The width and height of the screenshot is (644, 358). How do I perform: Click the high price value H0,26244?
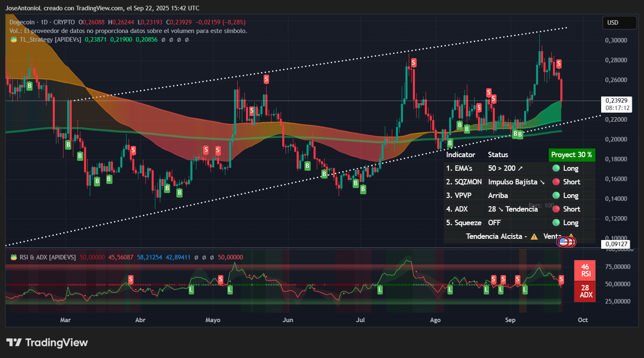[x=121, y=22]
